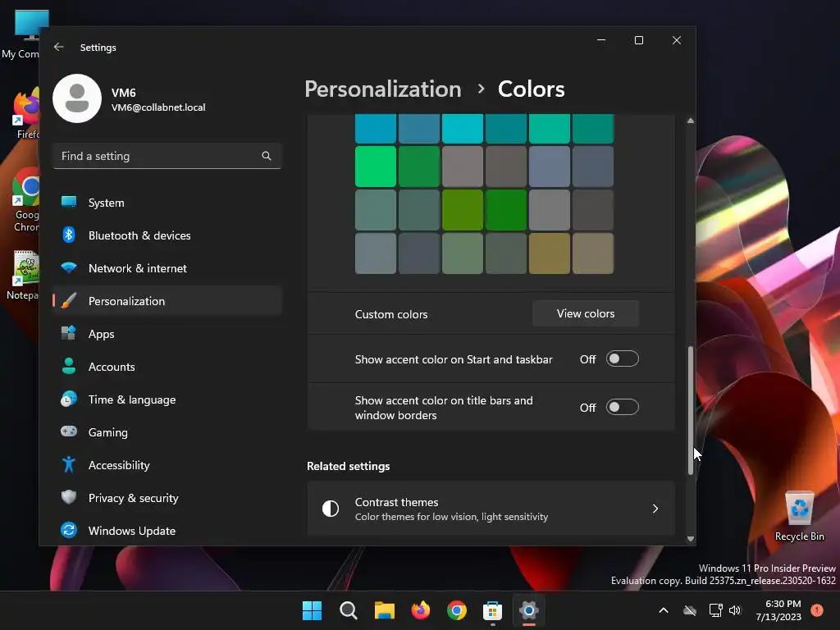Open File Explorer from taskbar

pos(384,610)
